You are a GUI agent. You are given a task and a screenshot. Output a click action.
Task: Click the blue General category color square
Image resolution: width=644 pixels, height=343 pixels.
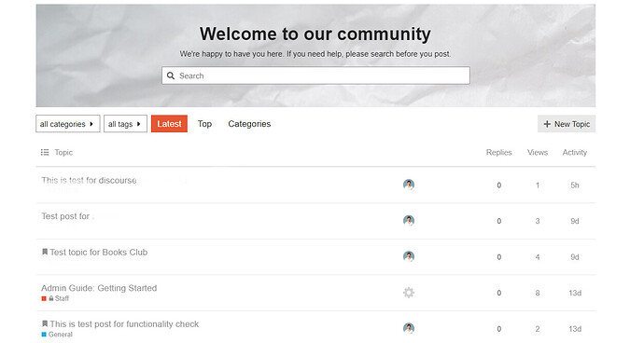[x=44, y=335]
